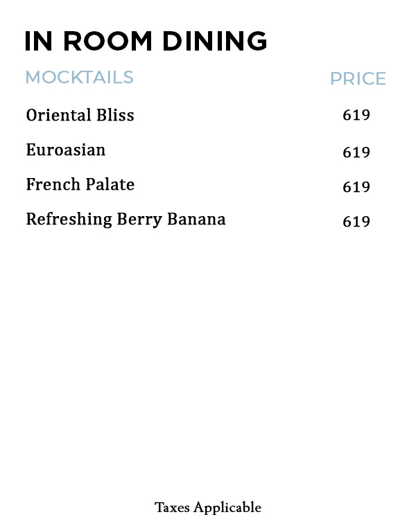Select the MOCKTAILS section heading
The height and width of the screenshot is (532, 416).
click(79, 77)
